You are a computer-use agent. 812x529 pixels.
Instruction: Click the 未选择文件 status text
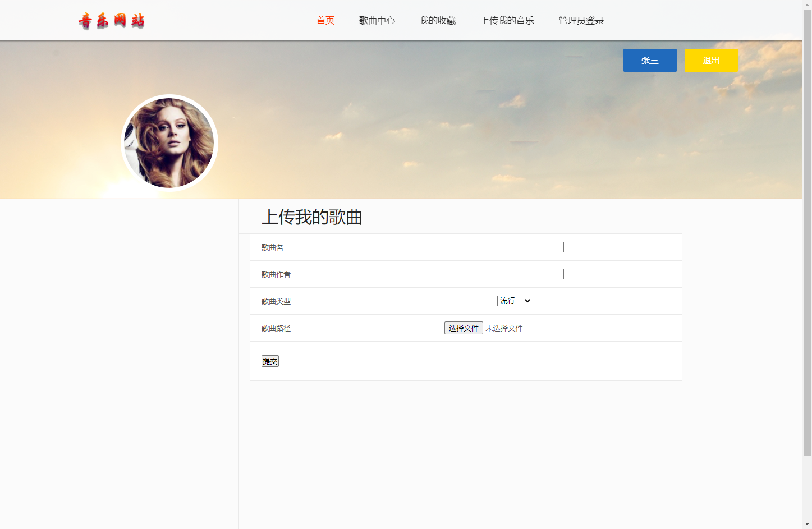click(503, 328)
